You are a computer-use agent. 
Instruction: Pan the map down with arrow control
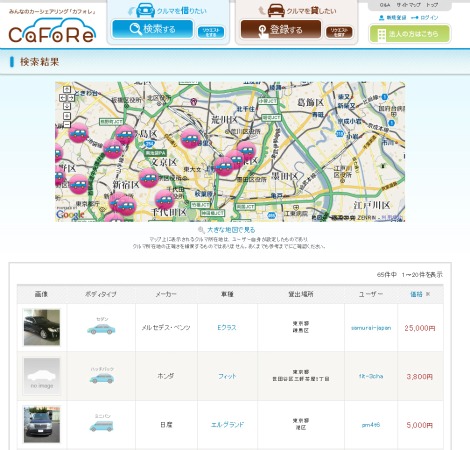[x=67, y=106]
